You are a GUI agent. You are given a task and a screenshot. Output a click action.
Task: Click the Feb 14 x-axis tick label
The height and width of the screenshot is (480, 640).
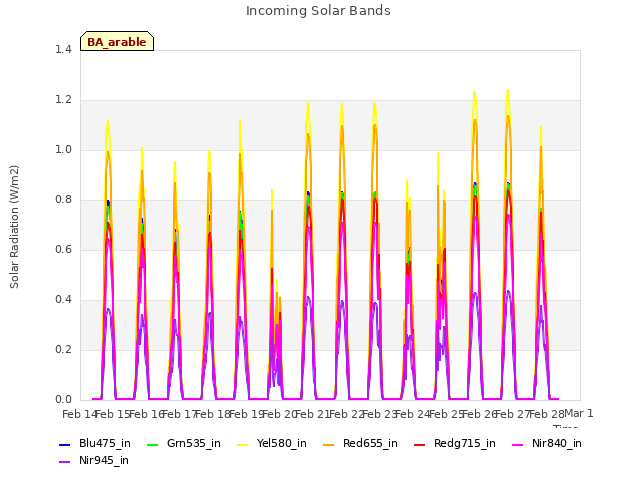tap(79, 414)
